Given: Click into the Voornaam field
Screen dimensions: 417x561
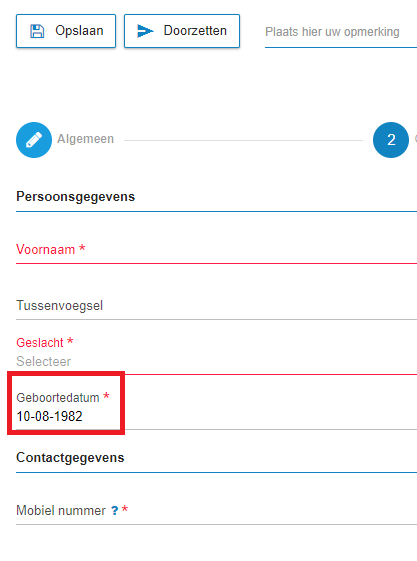Looking at the screenshot, I should pos(216,249).
